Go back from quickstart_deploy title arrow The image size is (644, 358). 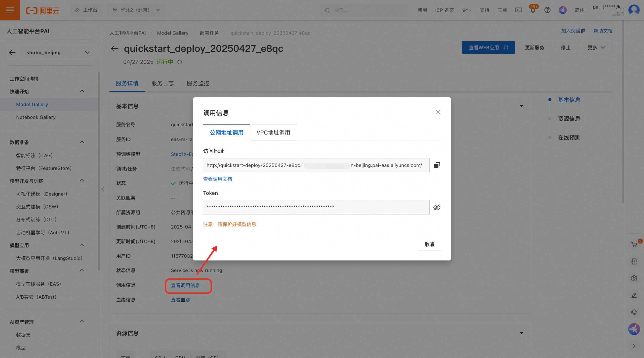point(115,49)
